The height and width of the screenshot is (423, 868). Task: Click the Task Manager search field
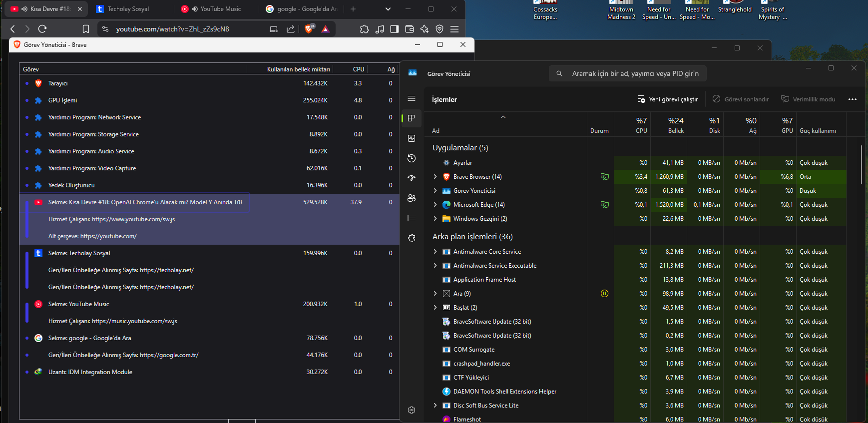click(628, 73)
